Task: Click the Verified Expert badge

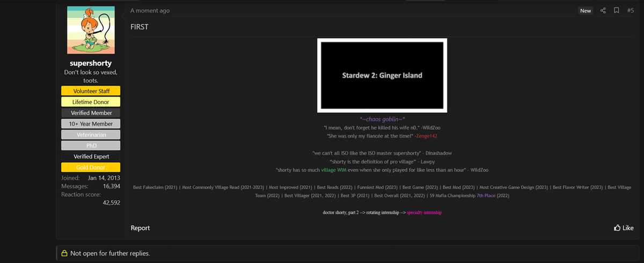Action: point(91,157)
